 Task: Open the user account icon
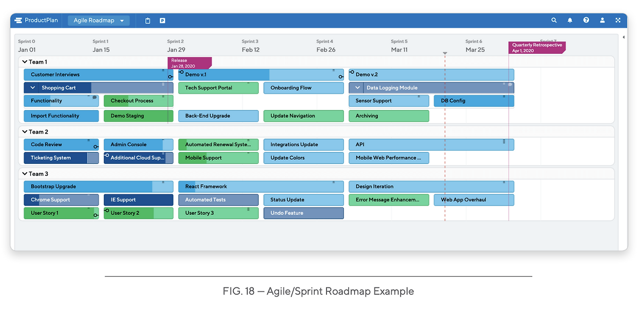602,21
